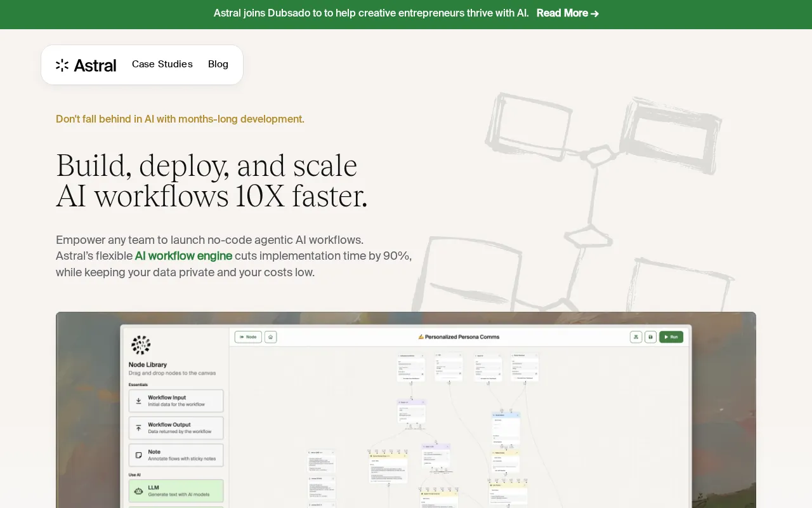Image resolution: width=812 pixels, height=508 pixels.
Task: Click the arrow icon after Read More
Action: [595, 14]
